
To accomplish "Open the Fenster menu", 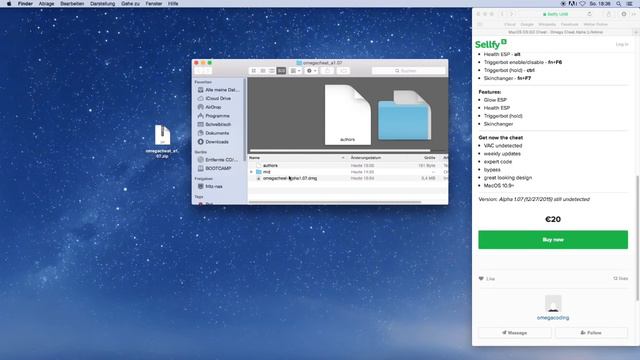I will (x=154, y=4).
